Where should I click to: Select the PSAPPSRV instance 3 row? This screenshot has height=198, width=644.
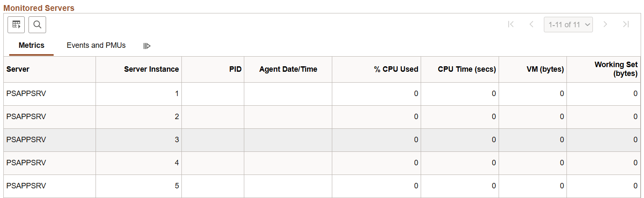pos(26,140)
